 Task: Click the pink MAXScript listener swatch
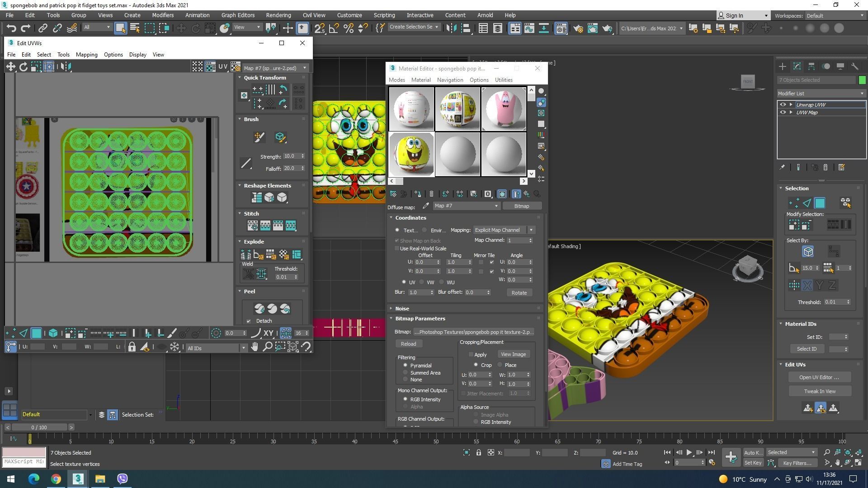pyautogui.click(x=24, y=452)
